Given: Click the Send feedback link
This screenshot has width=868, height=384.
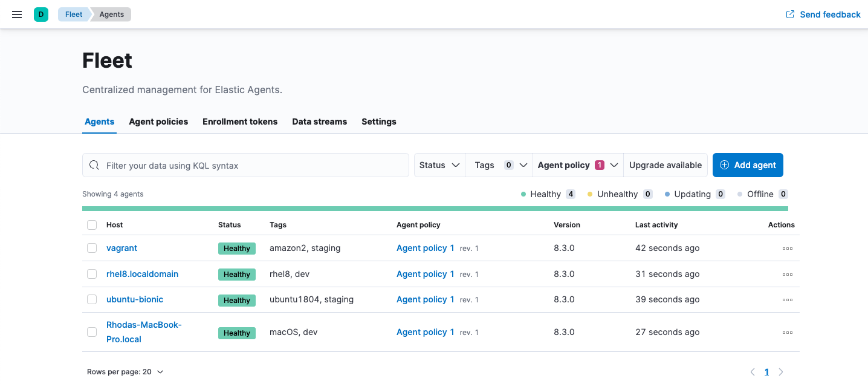Looking at the screenshot, I should pyautogui.click(x=823, y=14).
